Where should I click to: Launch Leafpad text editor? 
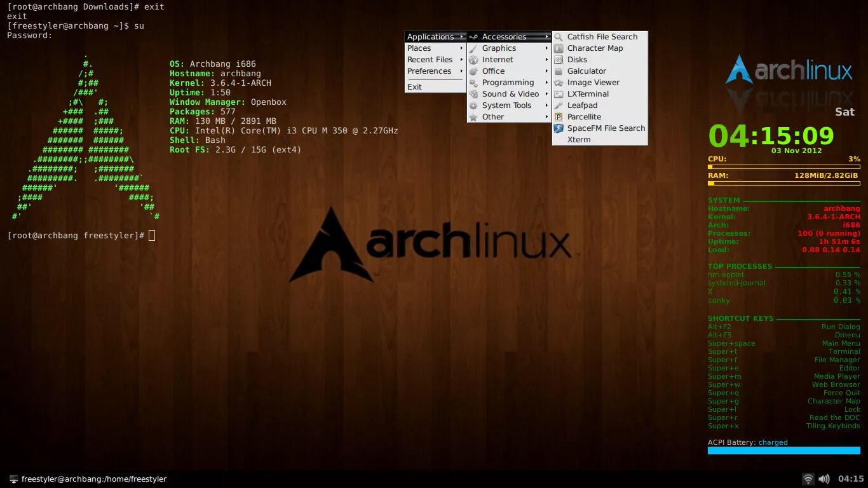[x=600, y=105]
